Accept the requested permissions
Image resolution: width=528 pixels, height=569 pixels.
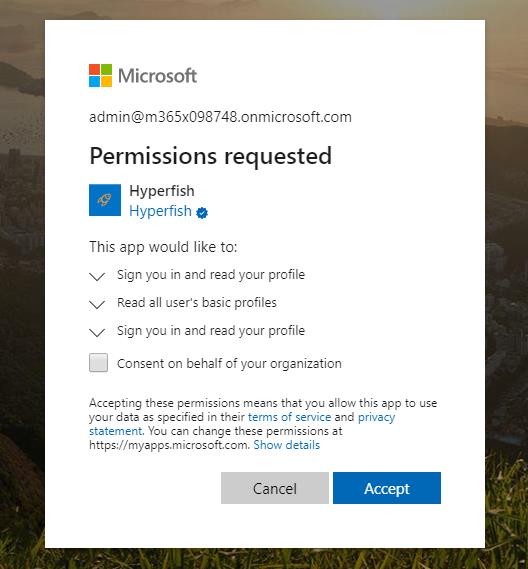[x=387, y=488]
